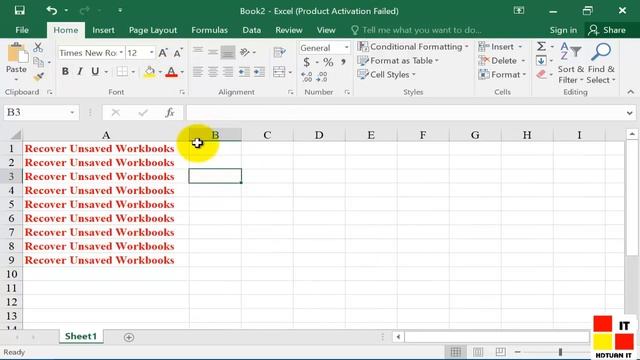Apply red font color A
Viewport: 640px width, 360px height.
pyautogui.click(x=171, y=72)
